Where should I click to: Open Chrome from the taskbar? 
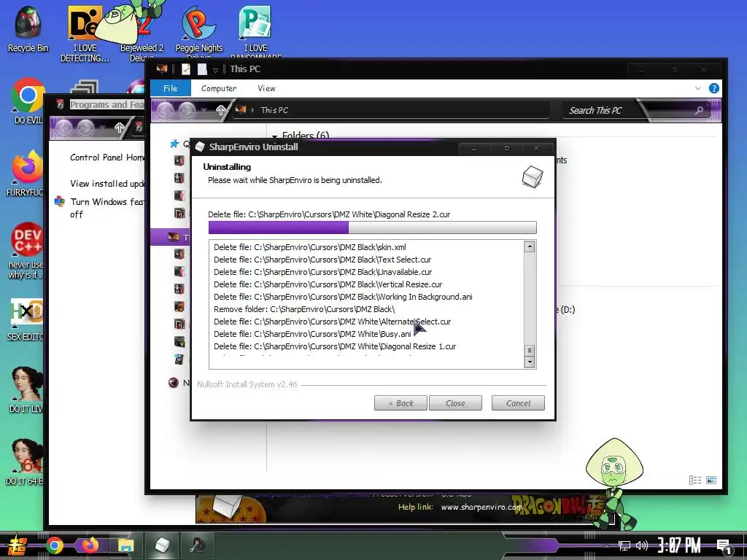55,545
